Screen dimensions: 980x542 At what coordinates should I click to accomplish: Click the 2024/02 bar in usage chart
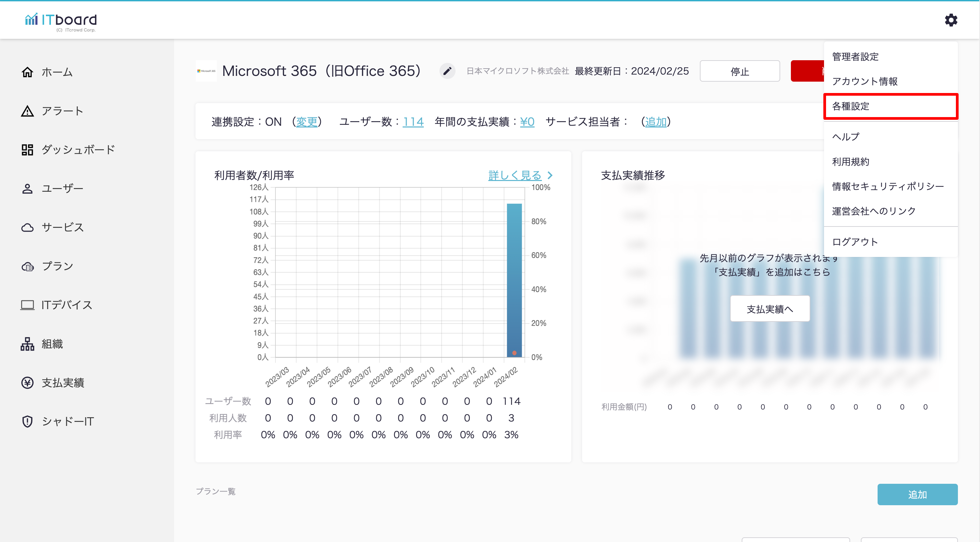coord(514,280)
